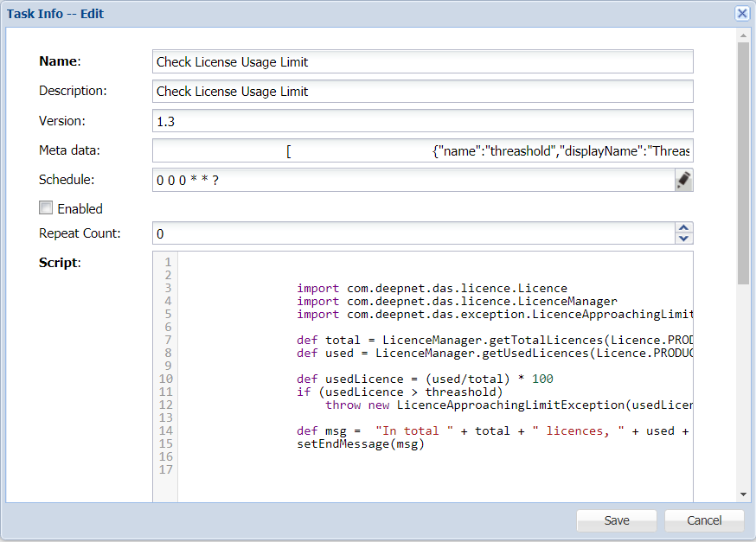This screenshot has height=542, width=756.
Task: Save the task changes
Action: [x=617, y=520]
